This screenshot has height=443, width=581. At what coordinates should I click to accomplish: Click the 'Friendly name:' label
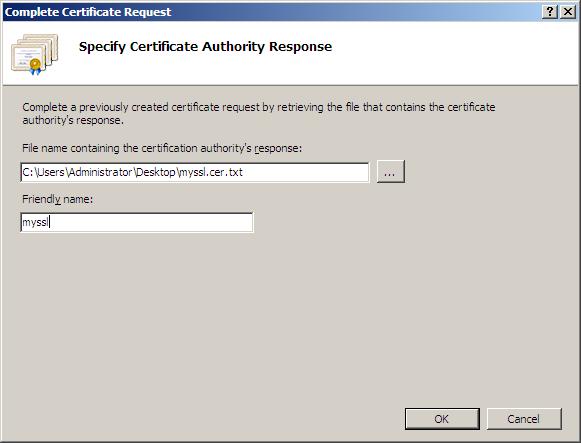(x=57, y=199)
